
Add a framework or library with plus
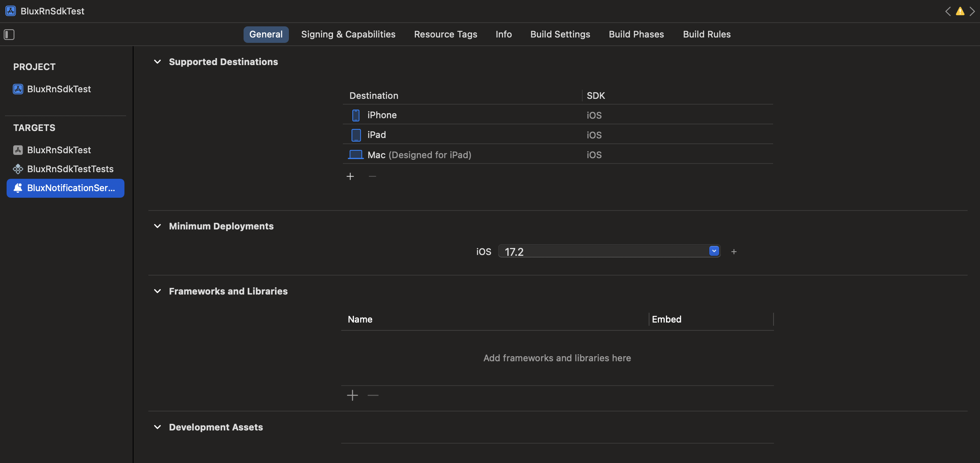352,395
